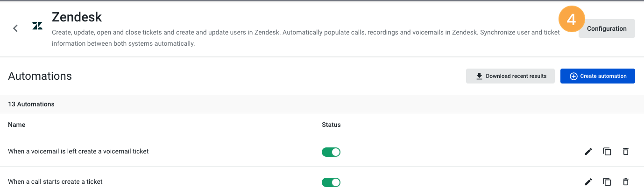Edit the voicemail ticket automation
This screenshot has height=195, width=644.
click(588, 151)
